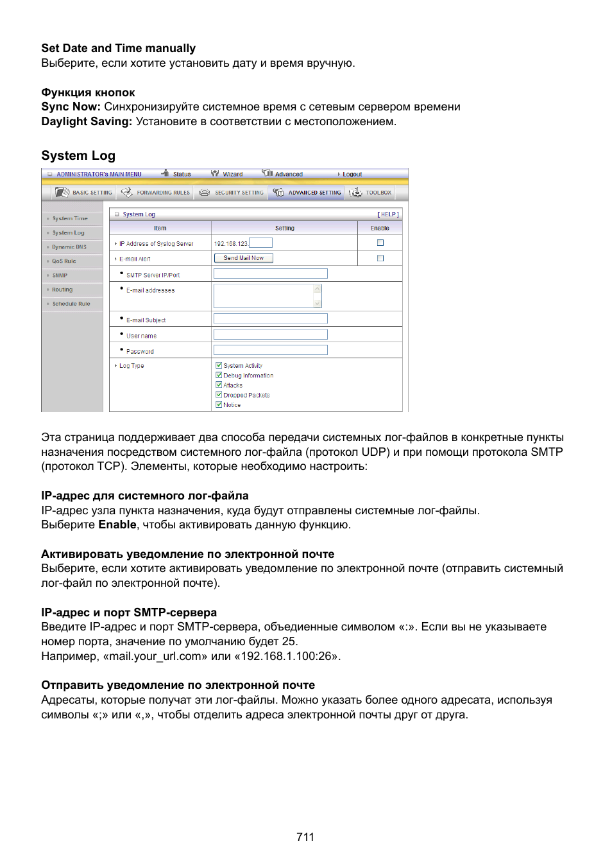The width and height of the screenshot is (612, 868).
Task: Toggle the Notice log type checkbox
Action: tap(219, 404)
